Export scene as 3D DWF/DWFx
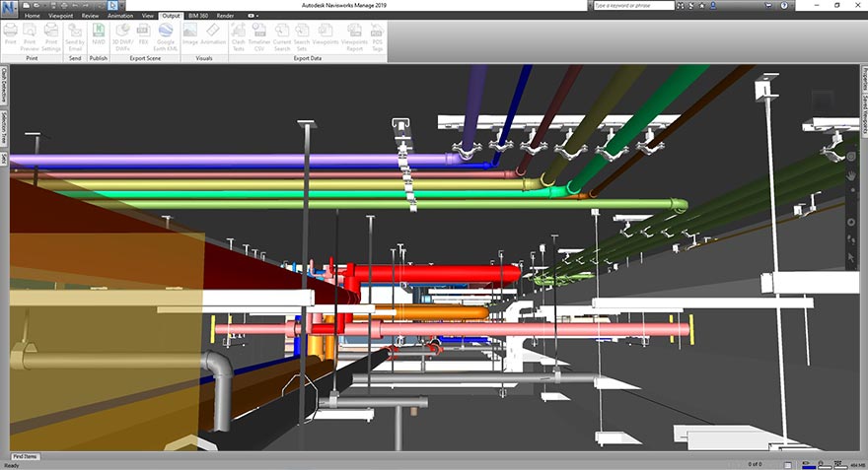This screenshot has width=868, height=470. pos(122,36)
